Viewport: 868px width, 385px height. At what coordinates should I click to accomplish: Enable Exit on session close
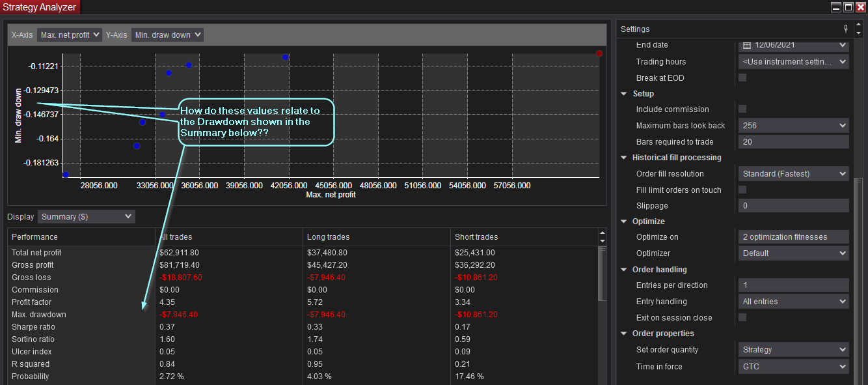pos(742,317)
